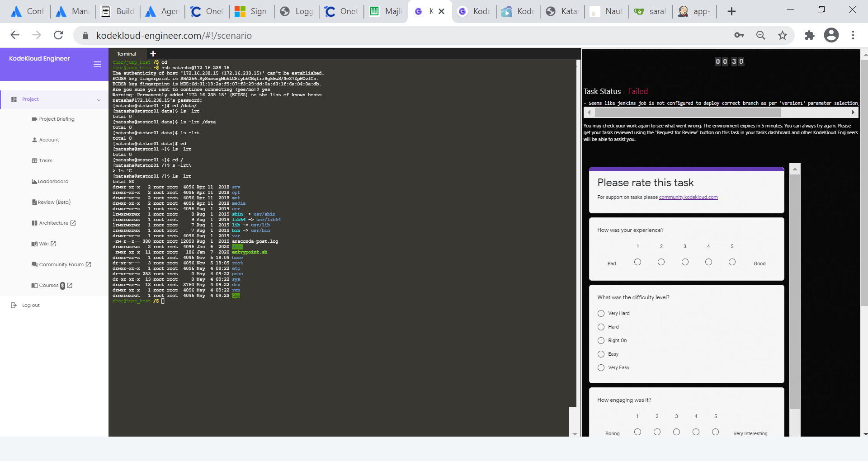Collapse the Project section chevron
The height and width of the screenshot is (461, 868).
[x=99, y=100]
